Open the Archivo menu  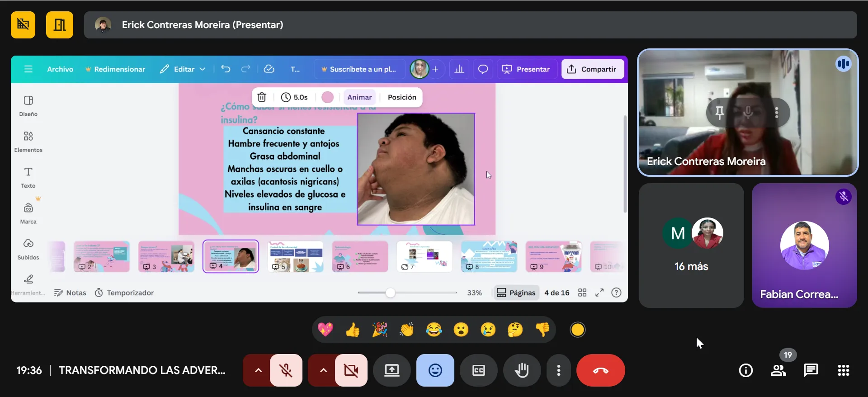pyautogui.click(x=60, y=69)
